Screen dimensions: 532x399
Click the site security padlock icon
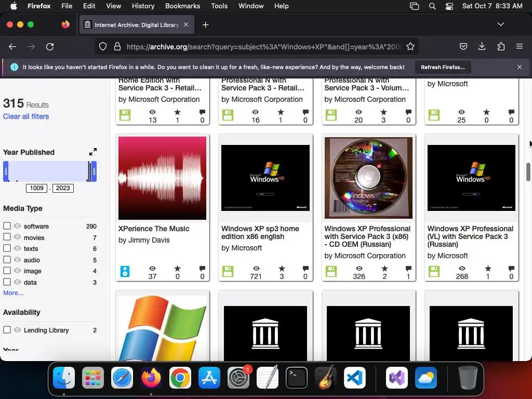[x=117, y=46]
